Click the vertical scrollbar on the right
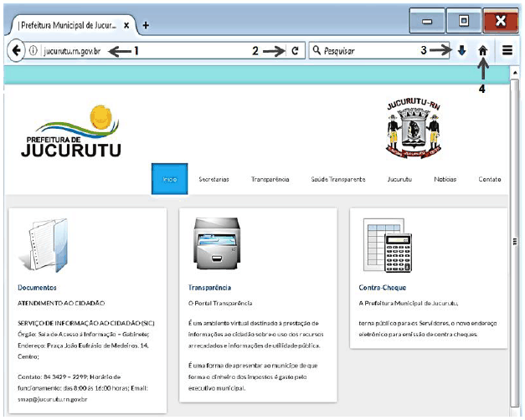Image resolution: width=525 pixels, height=420 pixels. [514, 243]
